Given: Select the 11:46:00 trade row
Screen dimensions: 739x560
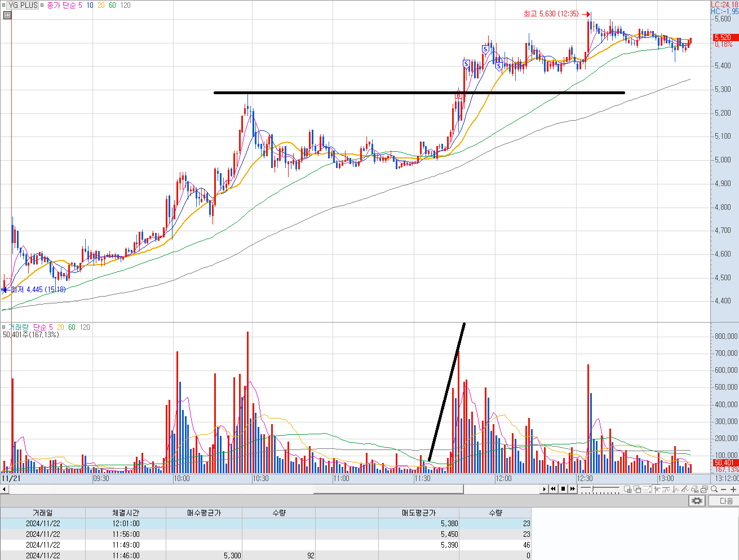Looking at the screenshot, I should (x=265, y=555).
